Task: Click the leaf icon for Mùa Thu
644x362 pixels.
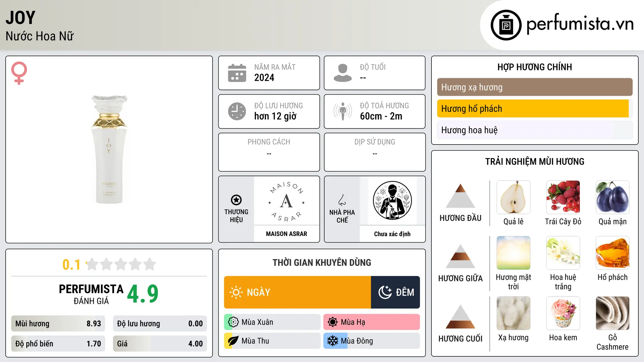Action: tap(233, 341)
